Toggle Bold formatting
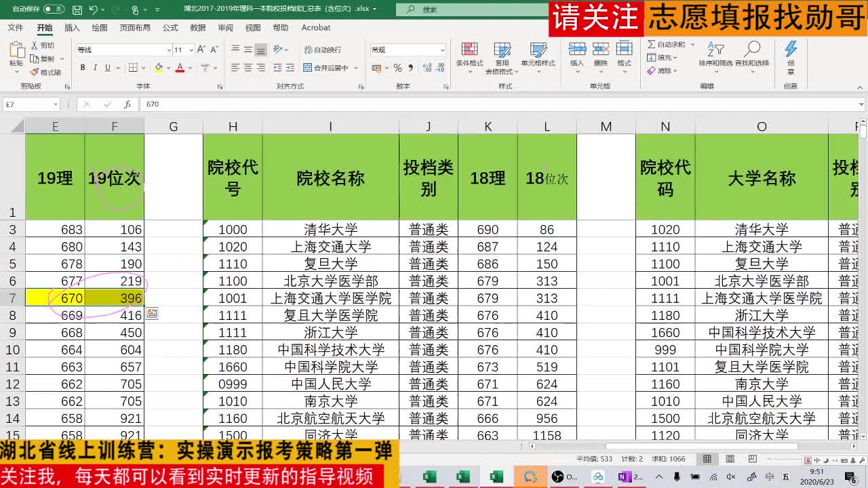868x488 pixels. pyautogui.click(x=83, y=68)
